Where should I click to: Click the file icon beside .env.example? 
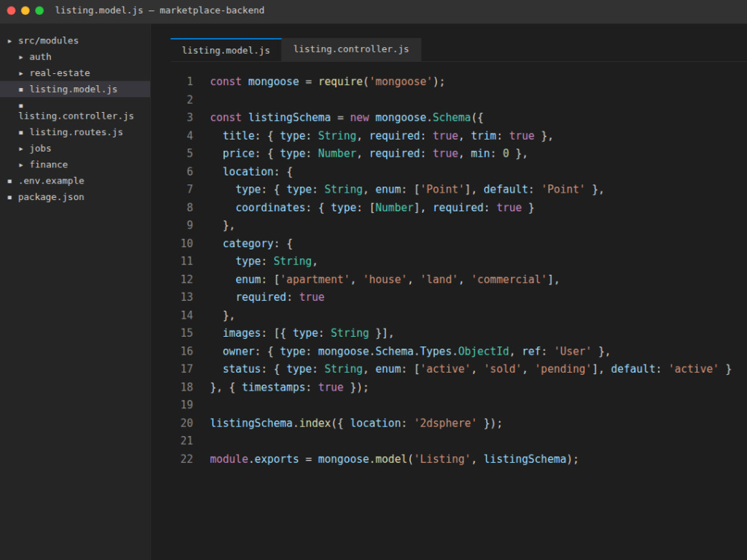coord(10,181)
